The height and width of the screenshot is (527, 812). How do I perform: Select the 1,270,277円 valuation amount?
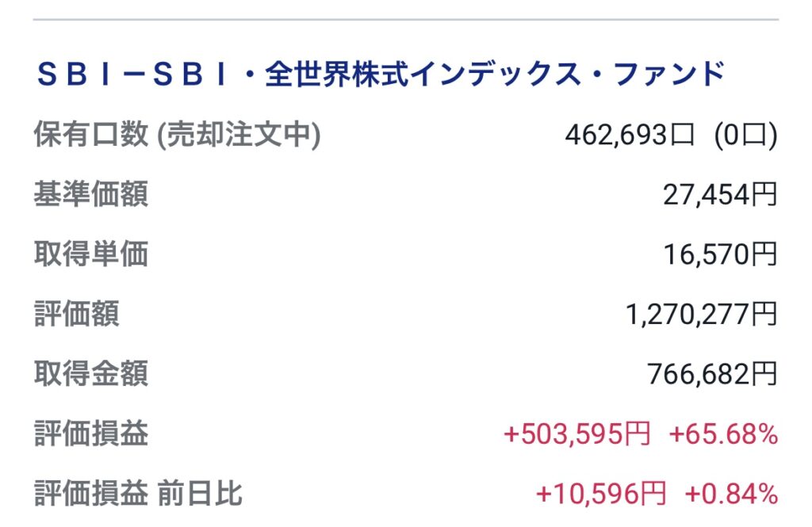pyautogui.click(x=702, y=315)
